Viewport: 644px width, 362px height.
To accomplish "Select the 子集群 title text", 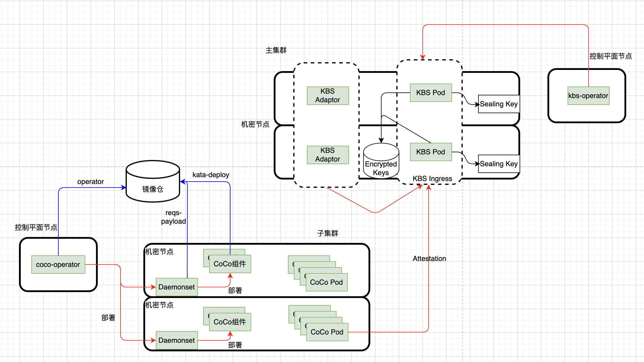I will tap(327, 233).
